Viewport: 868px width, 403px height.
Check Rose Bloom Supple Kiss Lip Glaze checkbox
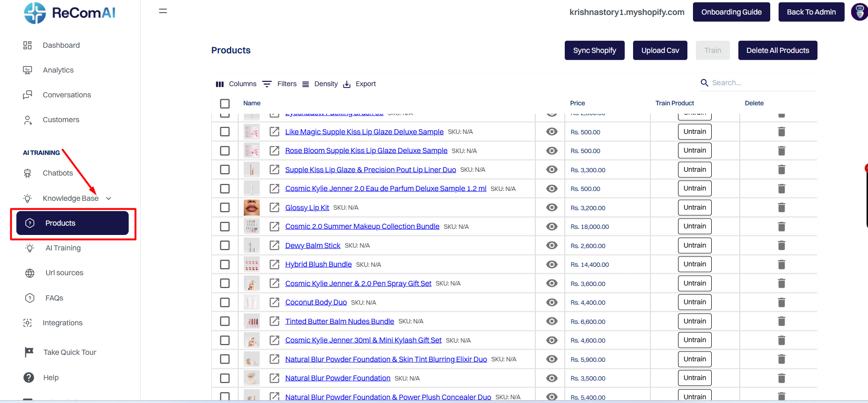click(225, 151)
